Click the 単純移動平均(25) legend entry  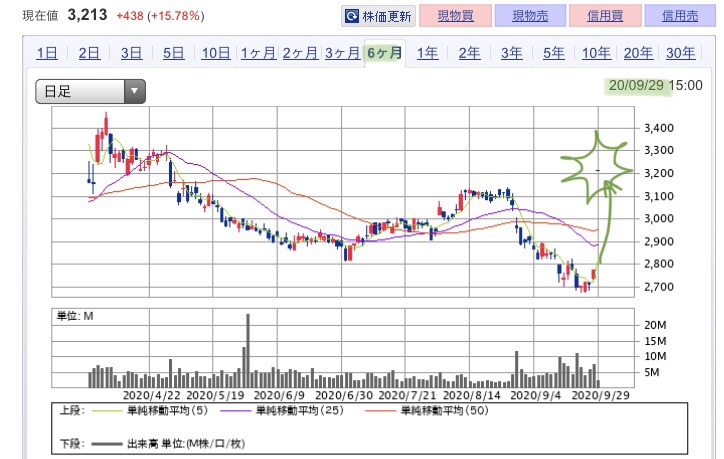pos(300,410)
